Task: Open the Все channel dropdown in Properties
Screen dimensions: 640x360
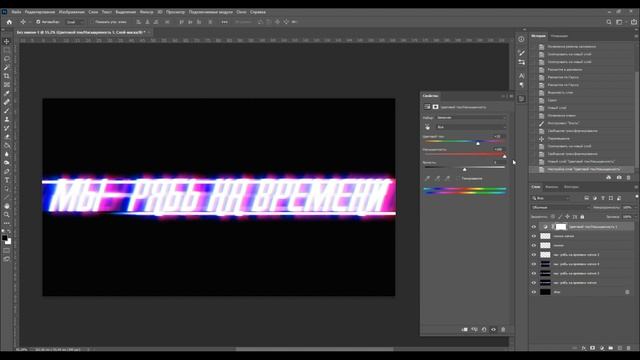Action: tap(471, 127)
